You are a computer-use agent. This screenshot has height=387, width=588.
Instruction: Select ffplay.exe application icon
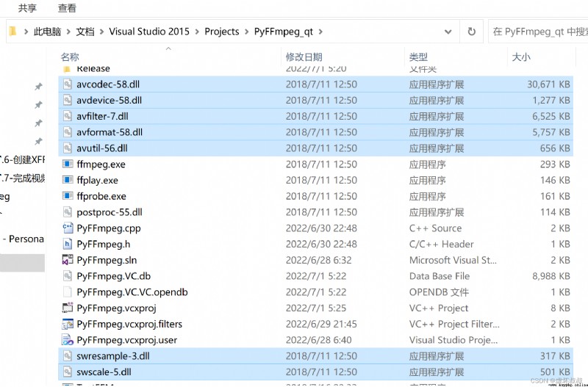68,180
